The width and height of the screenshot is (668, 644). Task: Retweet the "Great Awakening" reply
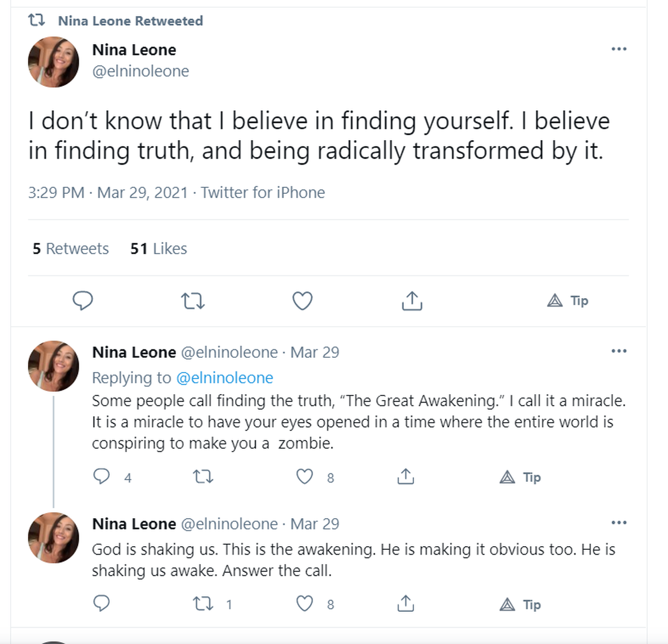pos(203,476)
